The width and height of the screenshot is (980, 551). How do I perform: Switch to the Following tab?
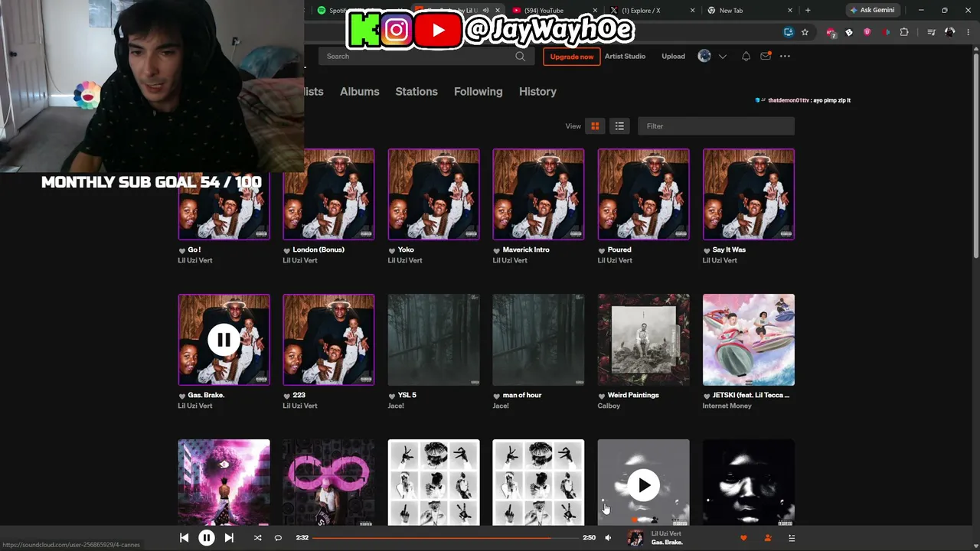coord(478,91)
